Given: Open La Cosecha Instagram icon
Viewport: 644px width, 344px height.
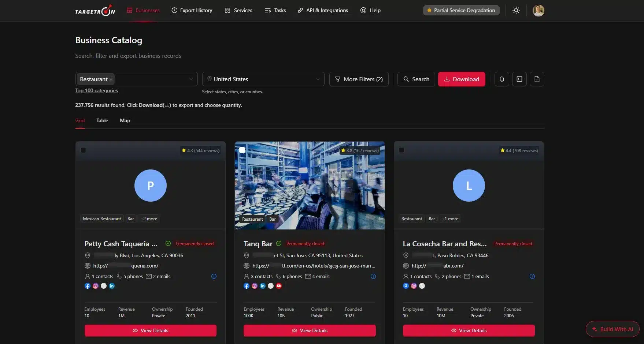Looking at the screenshot, I should pos(414,286).
